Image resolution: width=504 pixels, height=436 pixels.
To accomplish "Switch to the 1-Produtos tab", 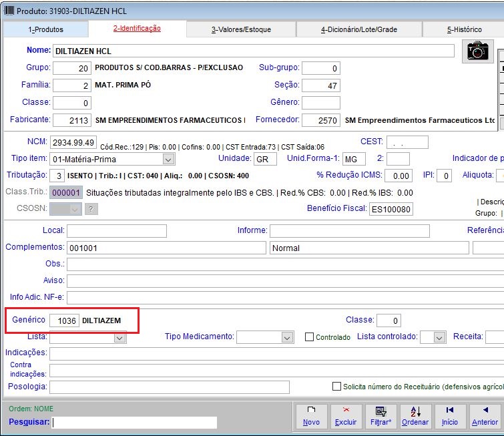I will tap(45, 29).
